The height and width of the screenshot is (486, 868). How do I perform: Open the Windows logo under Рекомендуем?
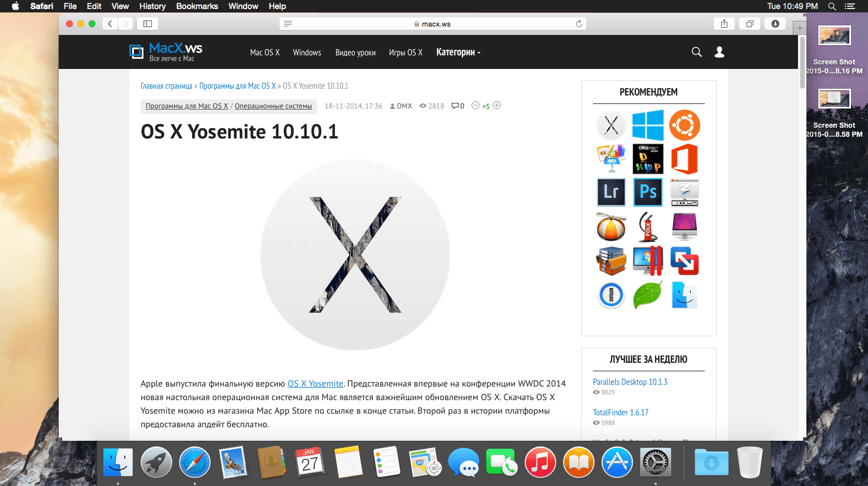648,125
